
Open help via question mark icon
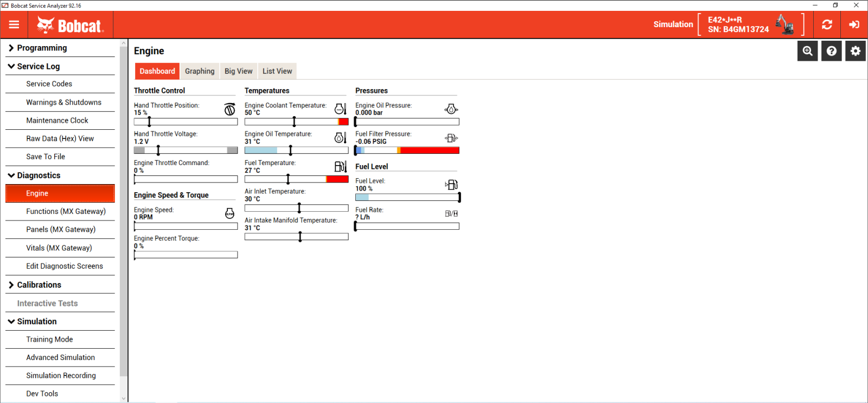tap(831, 51)
